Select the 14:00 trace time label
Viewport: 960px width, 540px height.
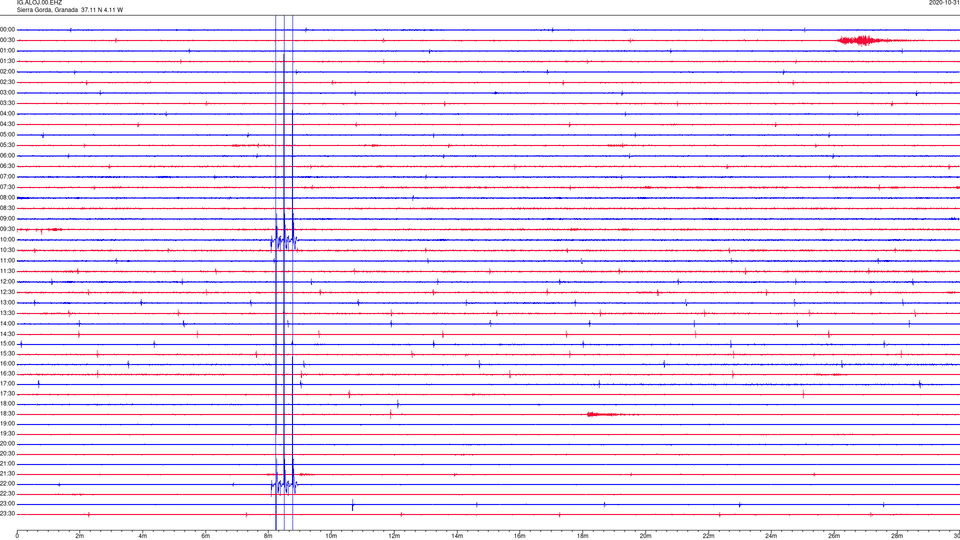(x=7, y=323)
